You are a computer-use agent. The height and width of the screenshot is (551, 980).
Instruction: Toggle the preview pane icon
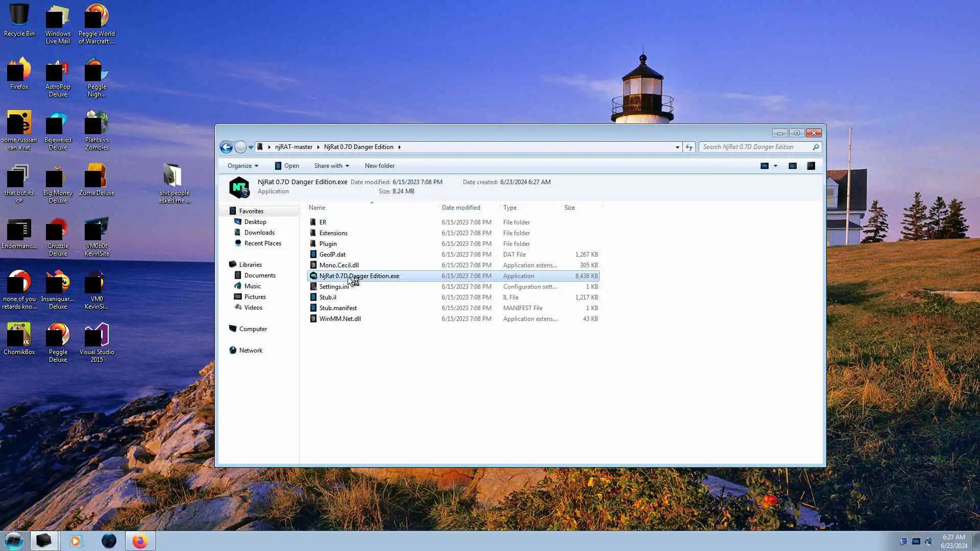pyautogui.click(x=793, y=166)
